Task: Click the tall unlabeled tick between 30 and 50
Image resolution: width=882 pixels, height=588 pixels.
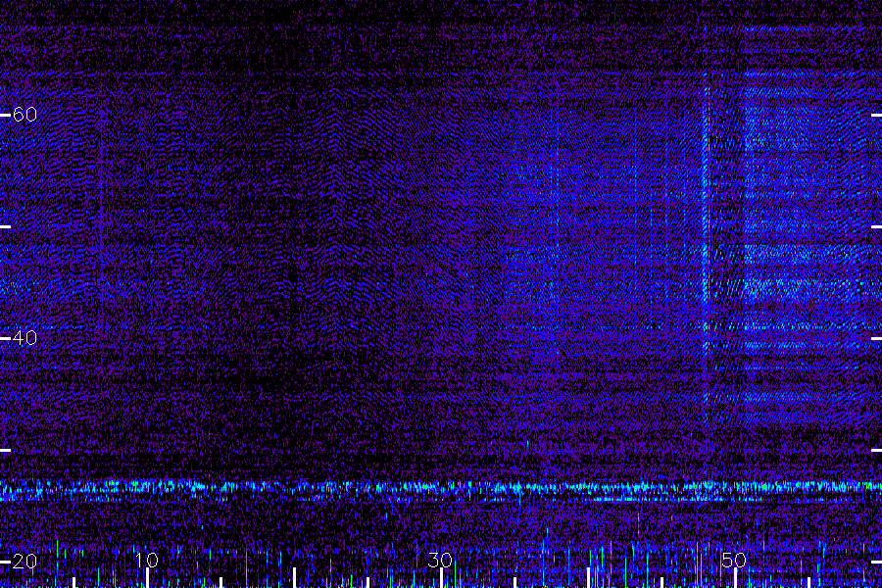Action: [588, 578]
